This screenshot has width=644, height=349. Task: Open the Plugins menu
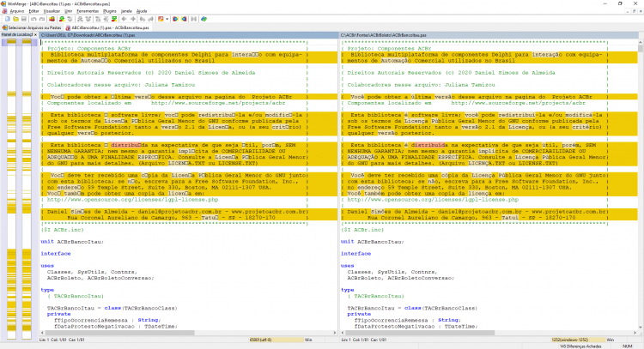[110, 11]
